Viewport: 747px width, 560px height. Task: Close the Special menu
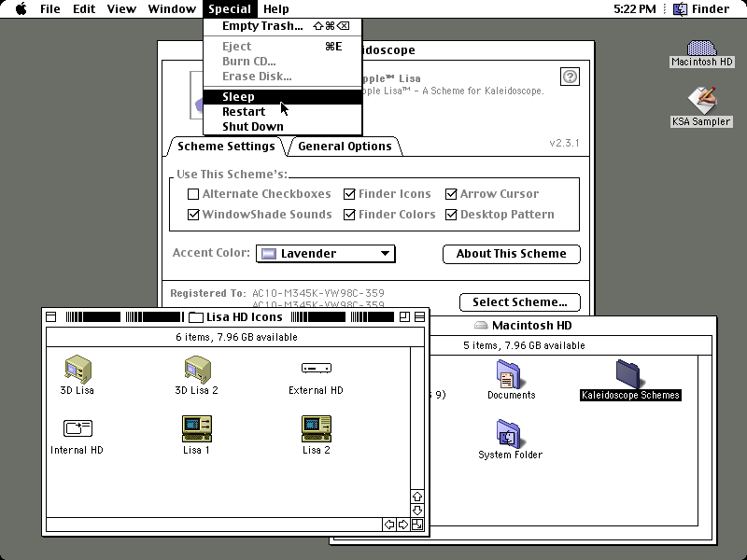pos(230,9)
